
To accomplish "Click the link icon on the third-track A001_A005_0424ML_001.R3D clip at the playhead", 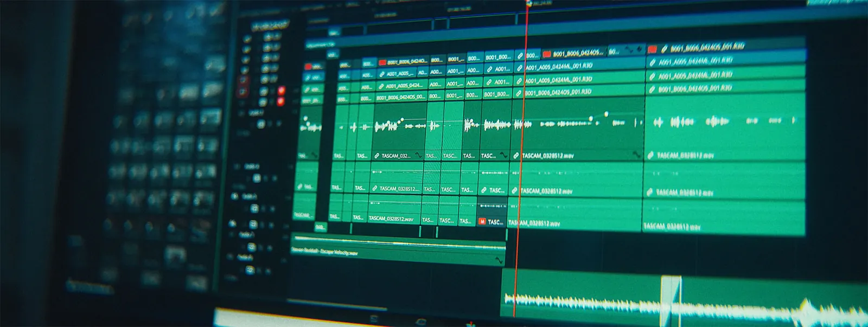I will coord(519,81).
